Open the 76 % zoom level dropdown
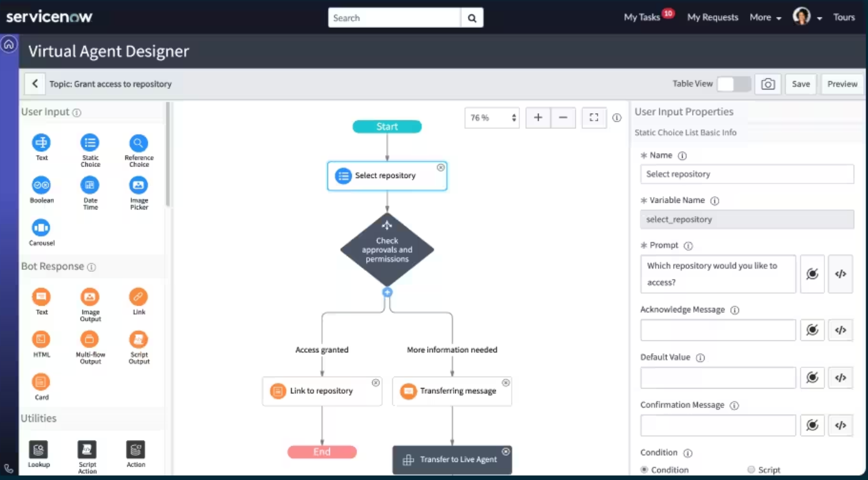The height and width of the screenshot is (480, 868). click(492, 117)
